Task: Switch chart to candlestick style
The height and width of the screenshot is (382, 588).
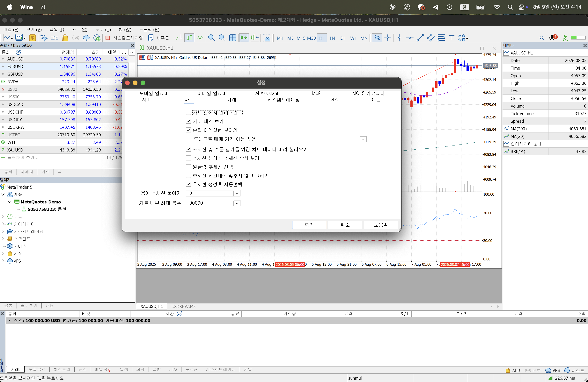Action: pos(189,38)
